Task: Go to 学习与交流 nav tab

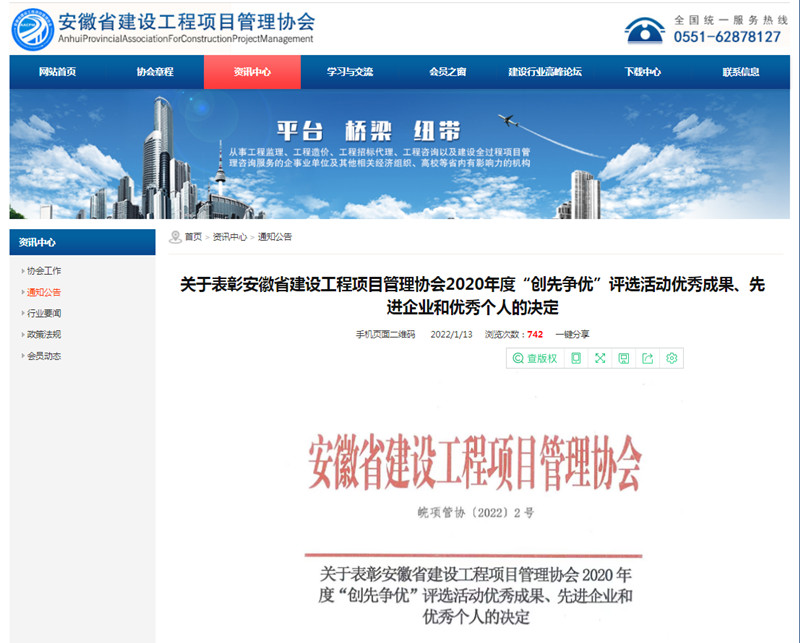Action: (x=350, y=72)
